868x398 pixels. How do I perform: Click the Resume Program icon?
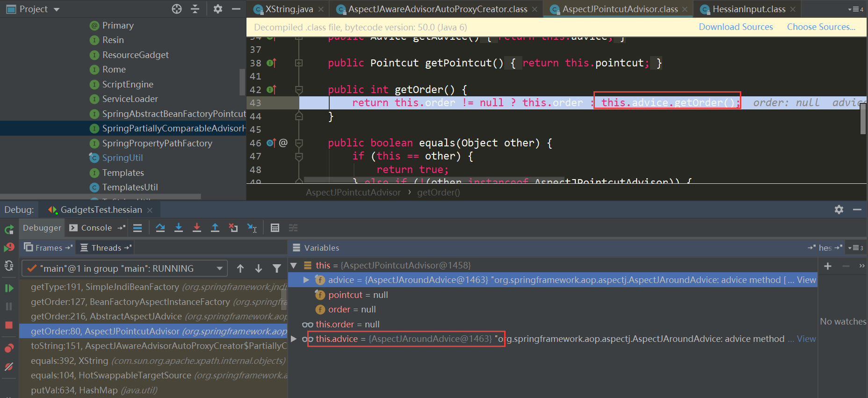tap(9, 288)
